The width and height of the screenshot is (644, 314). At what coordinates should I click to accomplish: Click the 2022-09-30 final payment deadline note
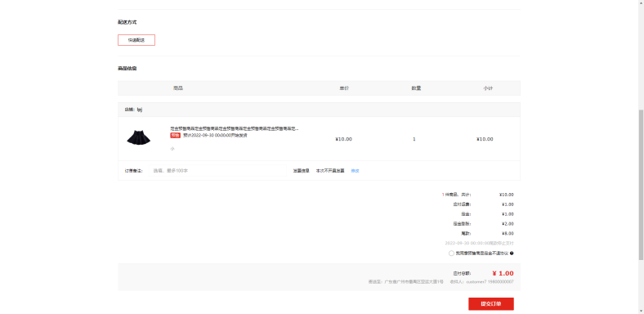click(x=479, y=244)
